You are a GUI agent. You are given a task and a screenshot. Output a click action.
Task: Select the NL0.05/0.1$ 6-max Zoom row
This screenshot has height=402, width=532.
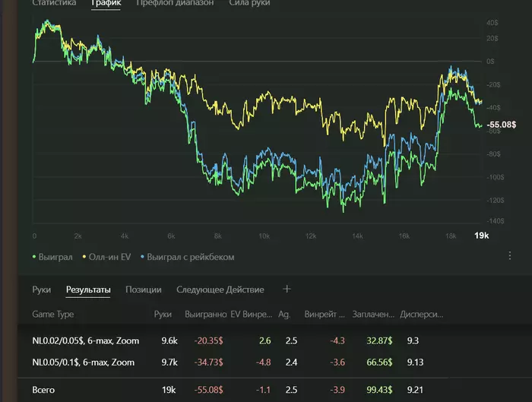tap(83, 362)
